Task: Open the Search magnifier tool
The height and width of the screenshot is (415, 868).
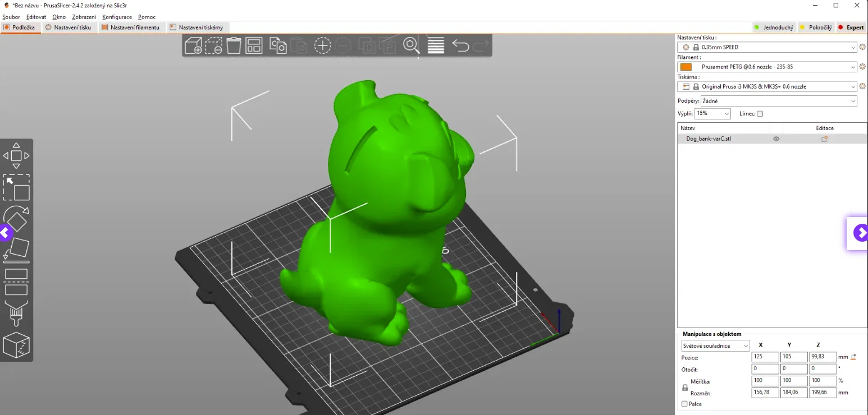Action: pos(412,45)
